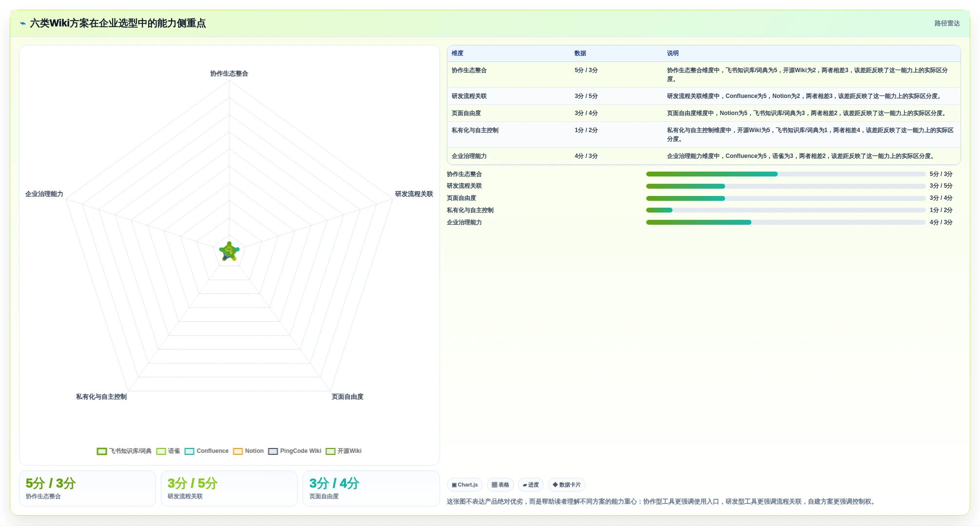Click the radar axis label 企业治理能力
This screenshot has height=526, width=980.
(x=44, y=194)
